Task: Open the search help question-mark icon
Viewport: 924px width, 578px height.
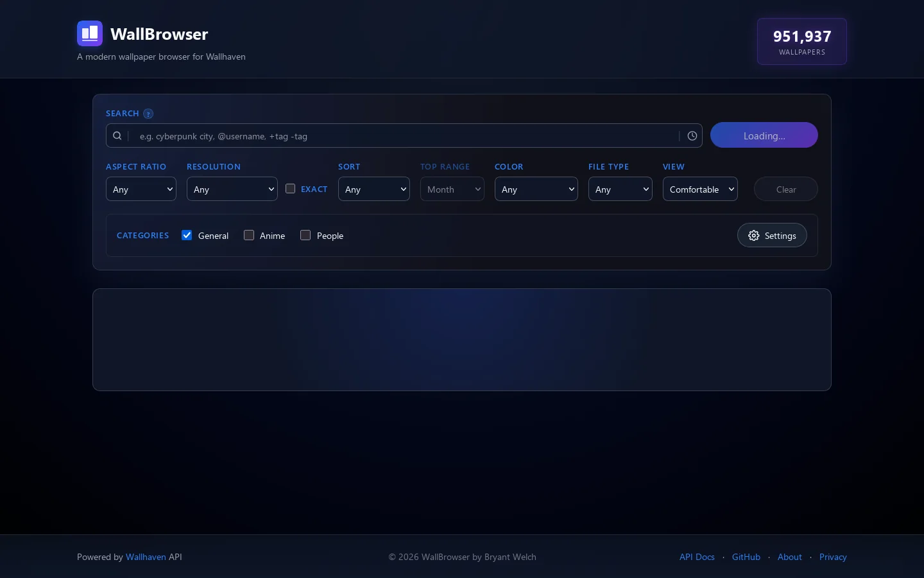Action: click(148, 114)
